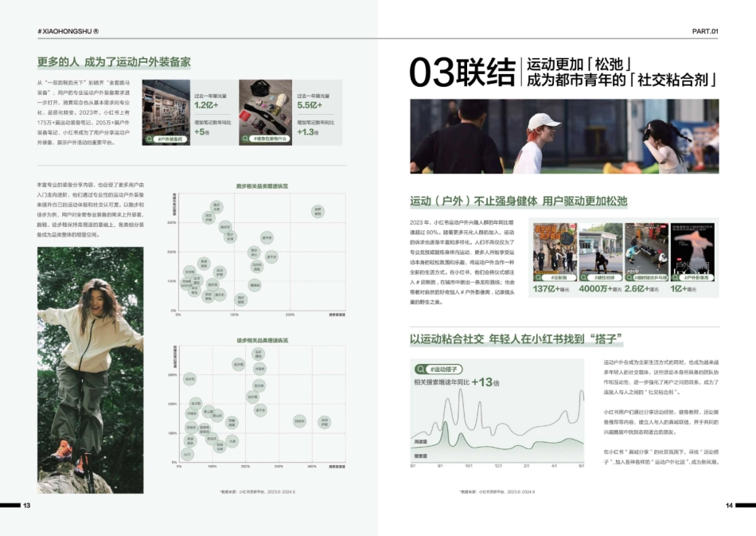Viewport: 756px width, 536px height.
Task: Click the search icon on the 2.6亿+ exposure thumbnail
Action: coord(629,277)
